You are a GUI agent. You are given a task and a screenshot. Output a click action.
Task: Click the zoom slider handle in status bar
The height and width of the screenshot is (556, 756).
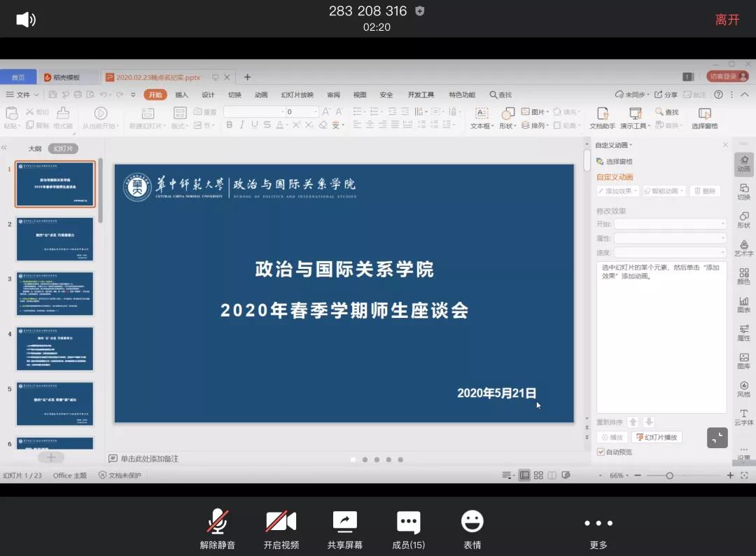click(x=669, y=475)
